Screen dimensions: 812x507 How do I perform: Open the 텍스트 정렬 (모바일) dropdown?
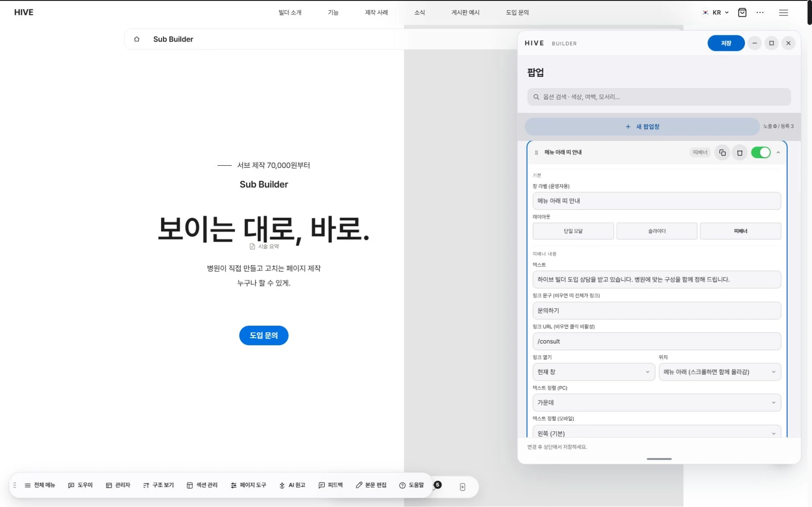(x=657, y=433)
